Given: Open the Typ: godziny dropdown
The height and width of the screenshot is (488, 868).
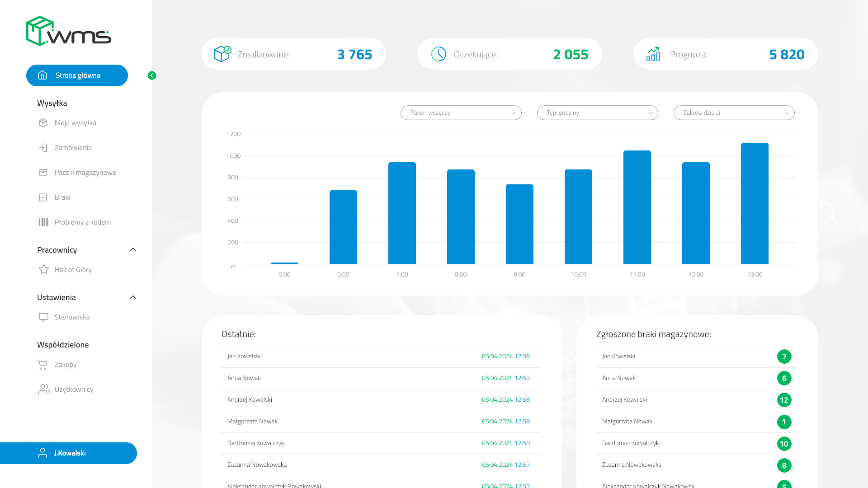Looking at the screenshot, I should pyautogui.click(x=598, y=113).
